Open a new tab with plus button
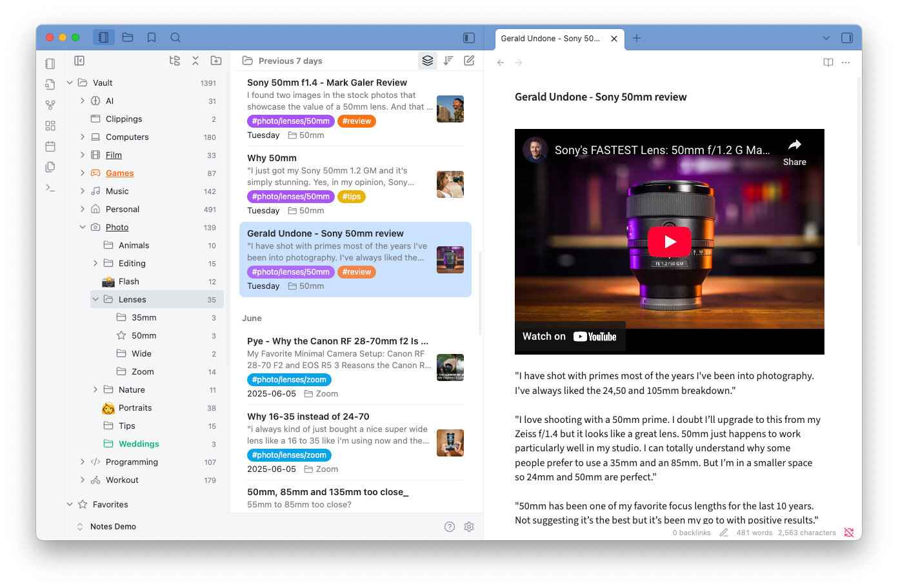The width and height of the screenshot is (898, 588). point(637,38)
